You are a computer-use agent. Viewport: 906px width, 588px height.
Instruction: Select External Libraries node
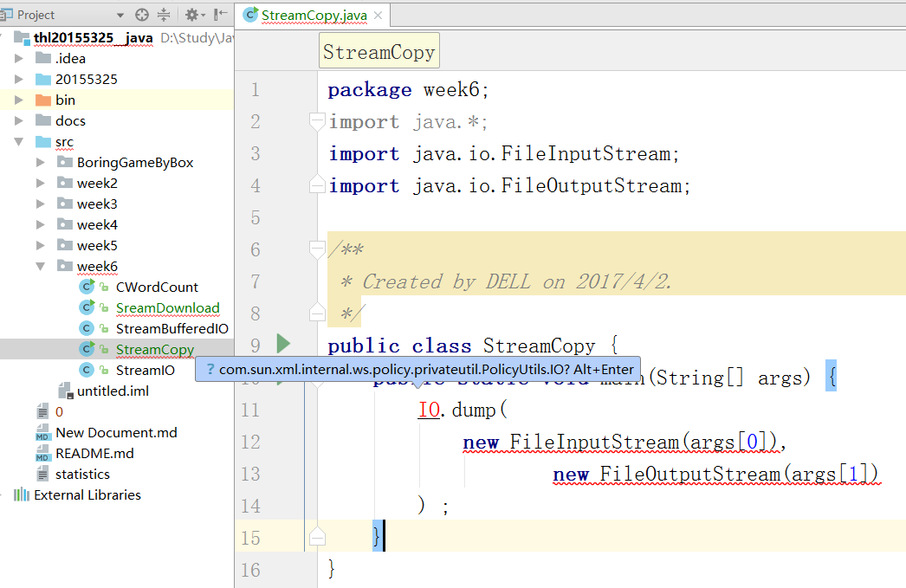click(x=87, y=495)
